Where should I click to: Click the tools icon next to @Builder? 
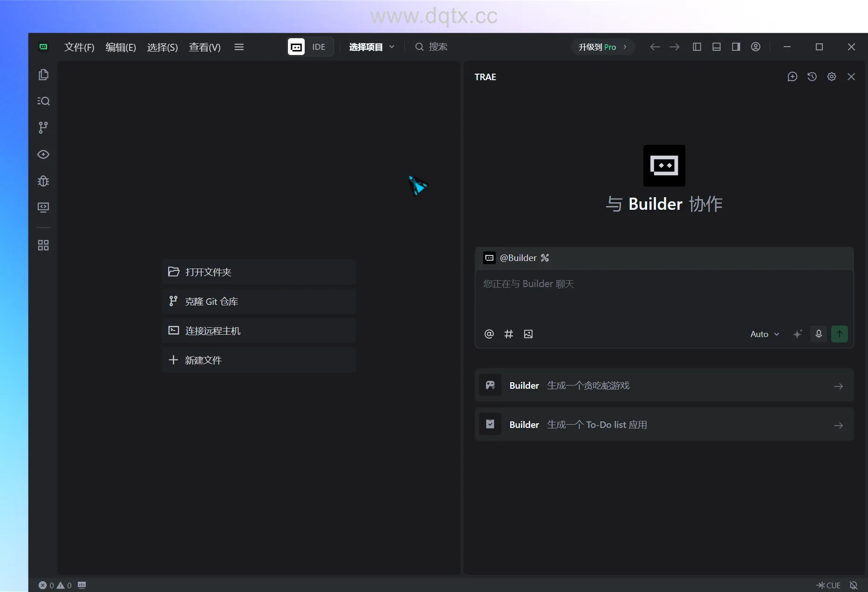pyautogui.click(x=545, y=258)
